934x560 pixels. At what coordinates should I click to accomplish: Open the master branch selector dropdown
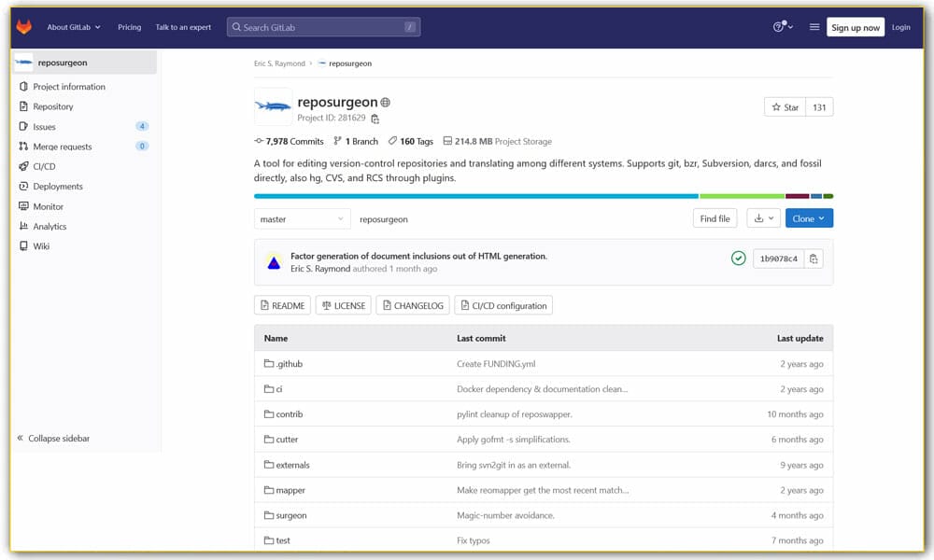[302, 218]
